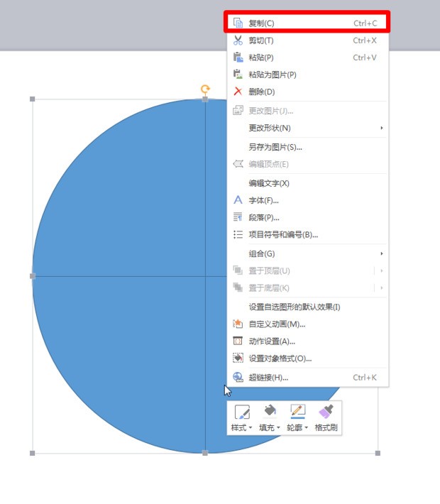Click the 样式 style pen icon
Screen dimensions: 440x504
tap(242, 412)
